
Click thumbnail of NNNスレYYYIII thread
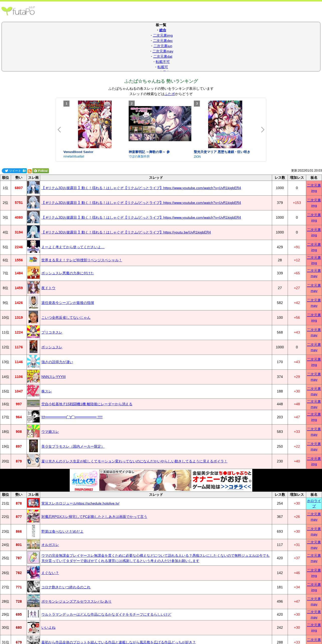pyautogui.click(x=33, y=377)
